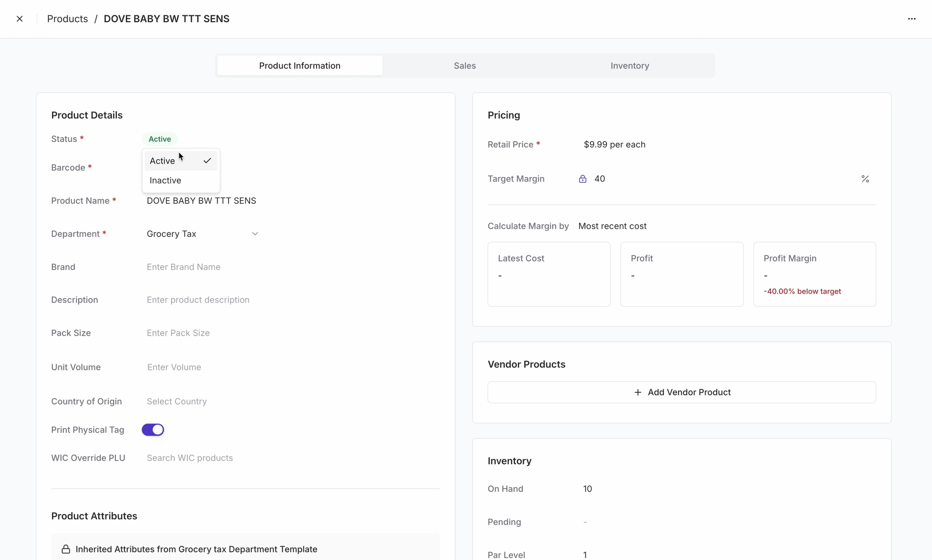
Task: Open the three-dot more options menu
Action: [x=911, y=19]
